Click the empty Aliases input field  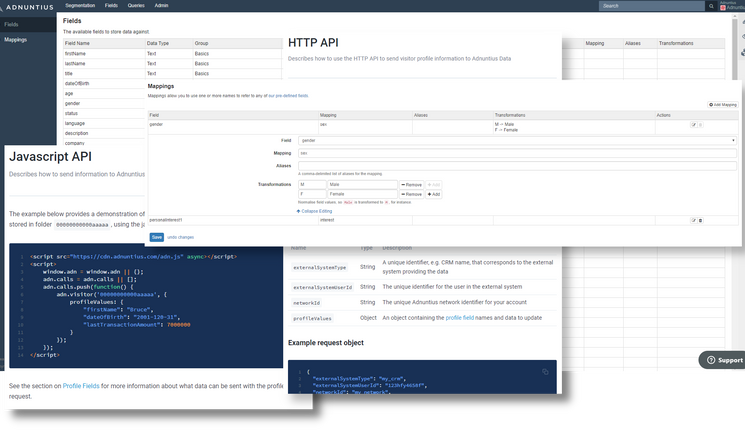coord(517,166)
